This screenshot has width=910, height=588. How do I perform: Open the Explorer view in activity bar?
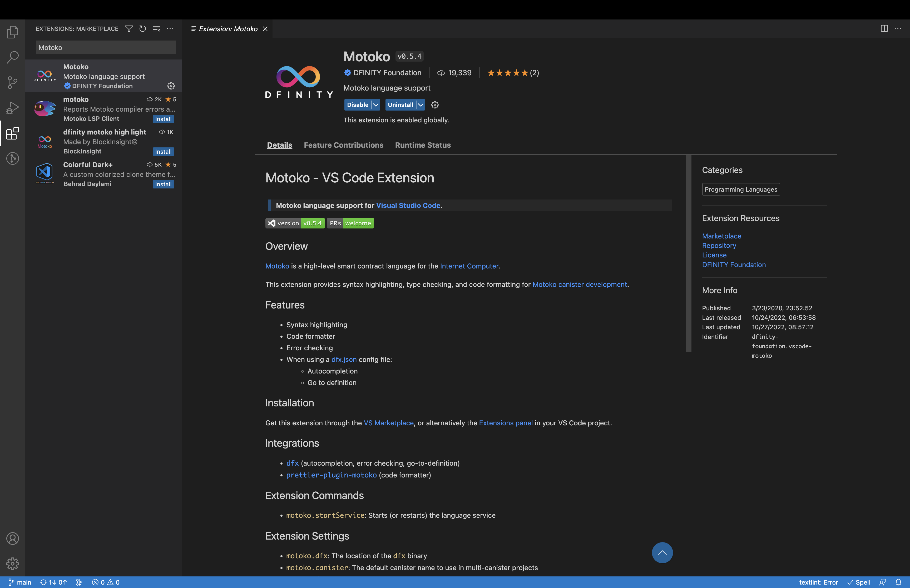pyautogui.click(x=13, y=32)
